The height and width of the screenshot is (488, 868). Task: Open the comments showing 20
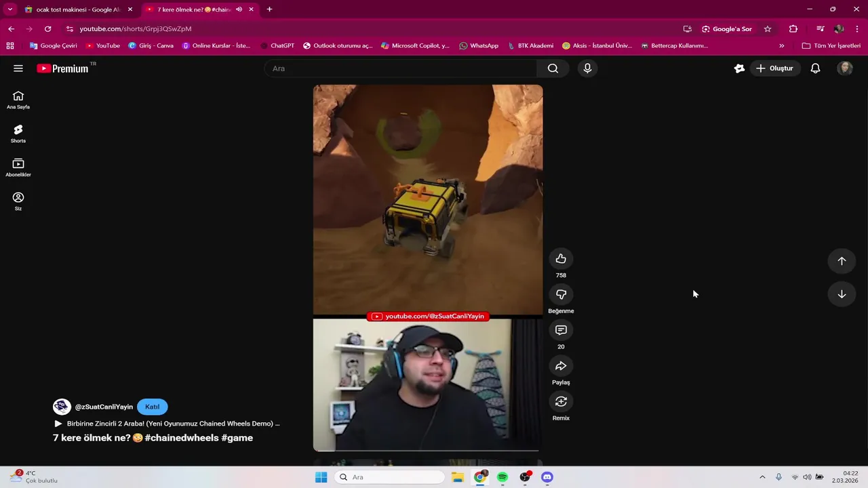tap(561, 330)
